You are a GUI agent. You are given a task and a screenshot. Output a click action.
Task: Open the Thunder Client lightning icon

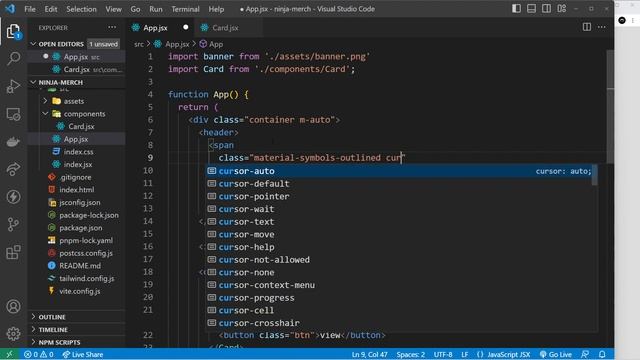click(13, 197)
